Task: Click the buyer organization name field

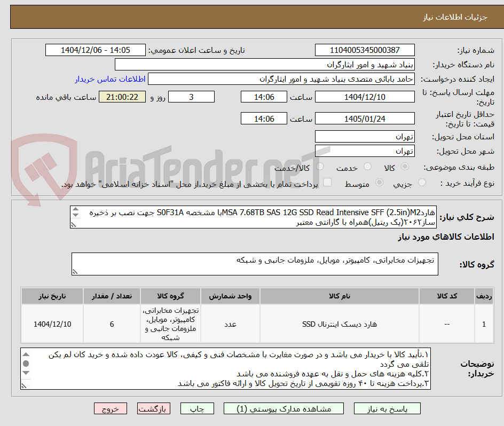Action: point(264,65)
